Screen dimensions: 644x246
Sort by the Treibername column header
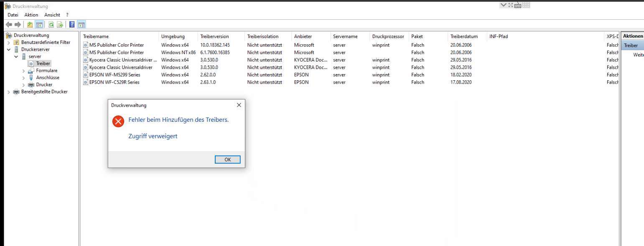coord(120,36)
